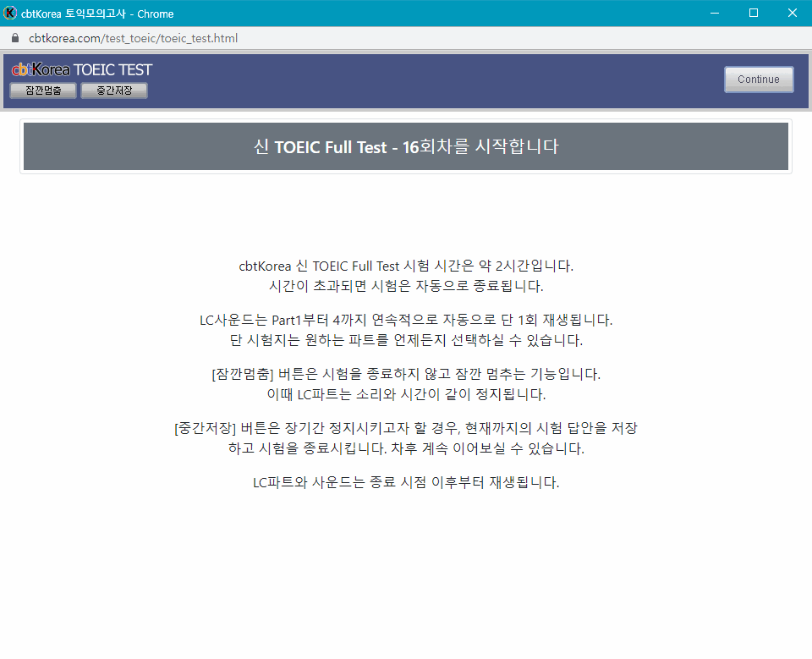
Task: Click the cbtKorea TOEIC TEST logo
Action: (x=82, y=69)
